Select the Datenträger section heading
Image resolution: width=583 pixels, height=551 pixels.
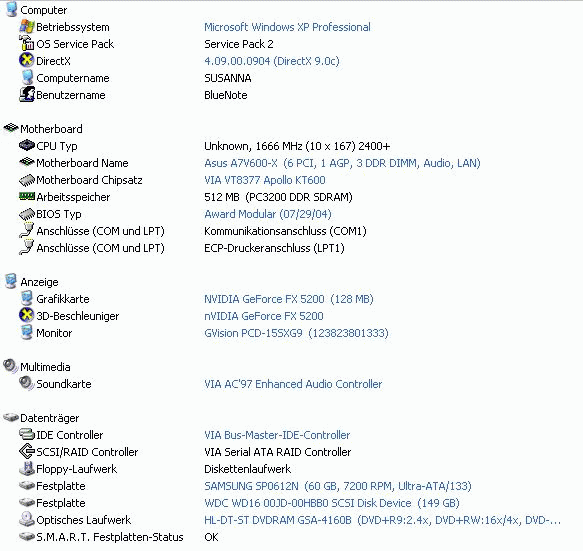[49, 418]
